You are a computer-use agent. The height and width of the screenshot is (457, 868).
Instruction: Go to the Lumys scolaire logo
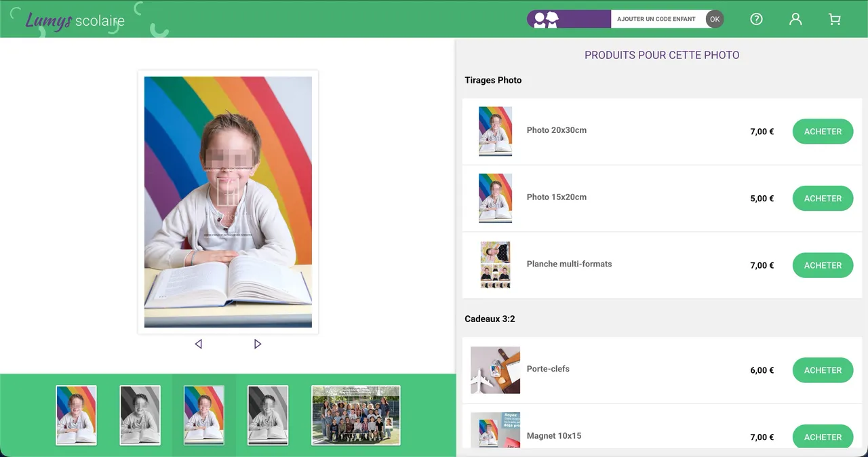pyautogui.click(x=75, y=21)
